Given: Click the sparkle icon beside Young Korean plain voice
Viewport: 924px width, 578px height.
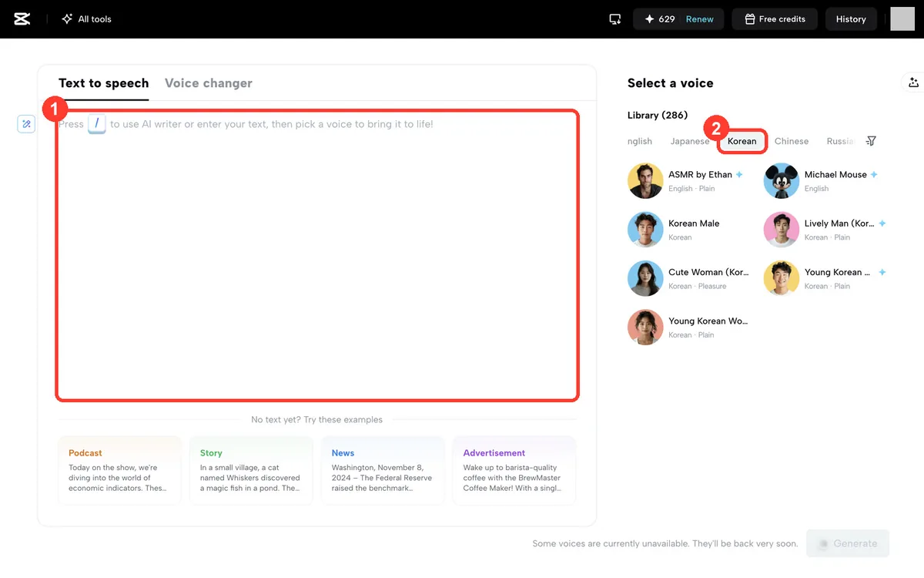Looking at the screenshot, I should point(882,272).
